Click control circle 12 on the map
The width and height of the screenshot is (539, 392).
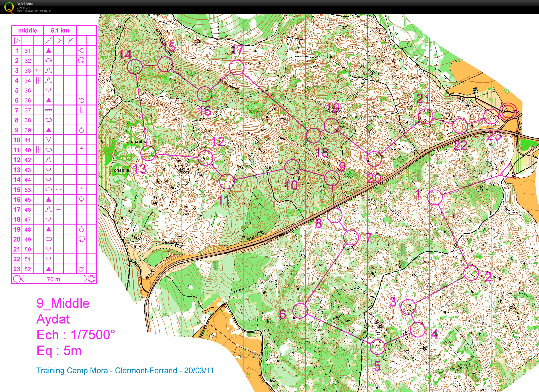tap(205, 158)
